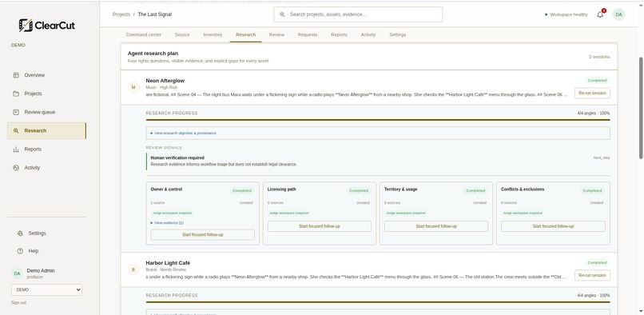Click 'Agent research plan' heading
The width and height of the screenshot is (644, 315).
coord(153,54)
